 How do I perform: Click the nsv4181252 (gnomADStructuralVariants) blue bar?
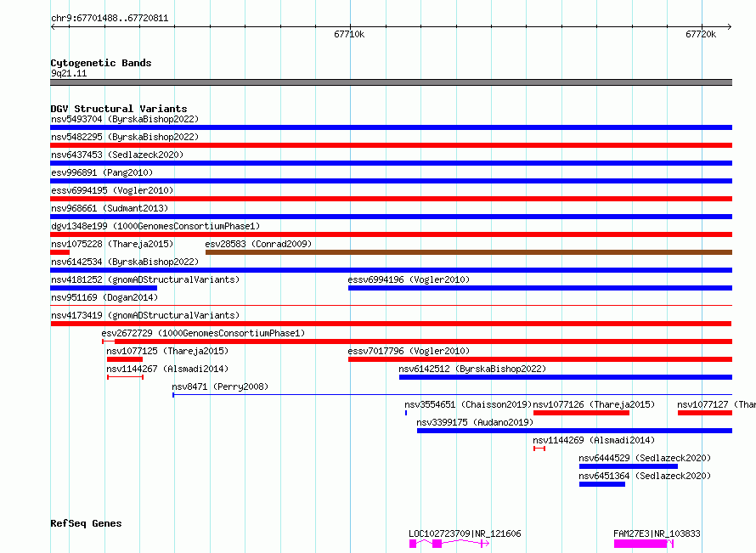point(104,288)
